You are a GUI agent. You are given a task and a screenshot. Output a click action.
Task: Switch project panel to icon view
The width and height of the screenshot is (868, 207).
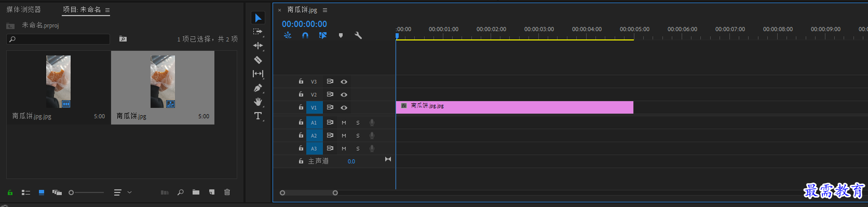pos(42,192)
